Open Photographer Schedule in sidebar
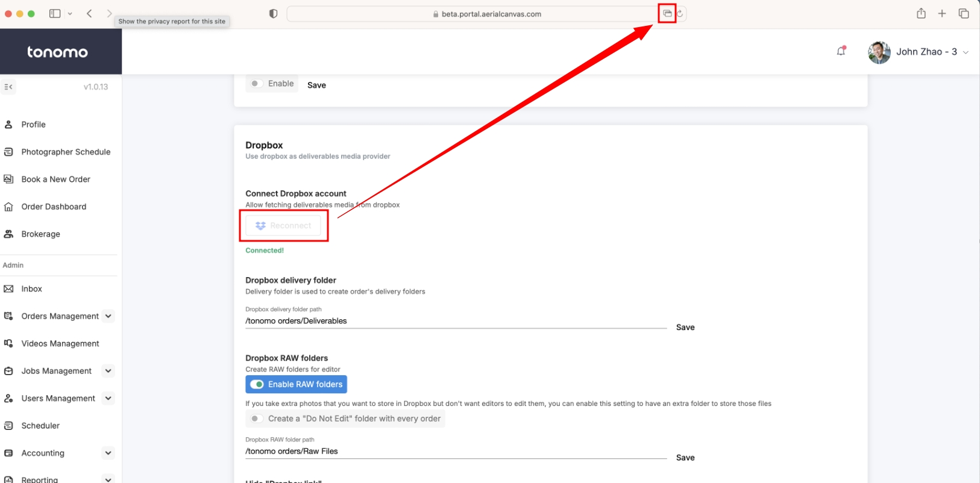Screen dimensions: 980x483 (66, 152)
